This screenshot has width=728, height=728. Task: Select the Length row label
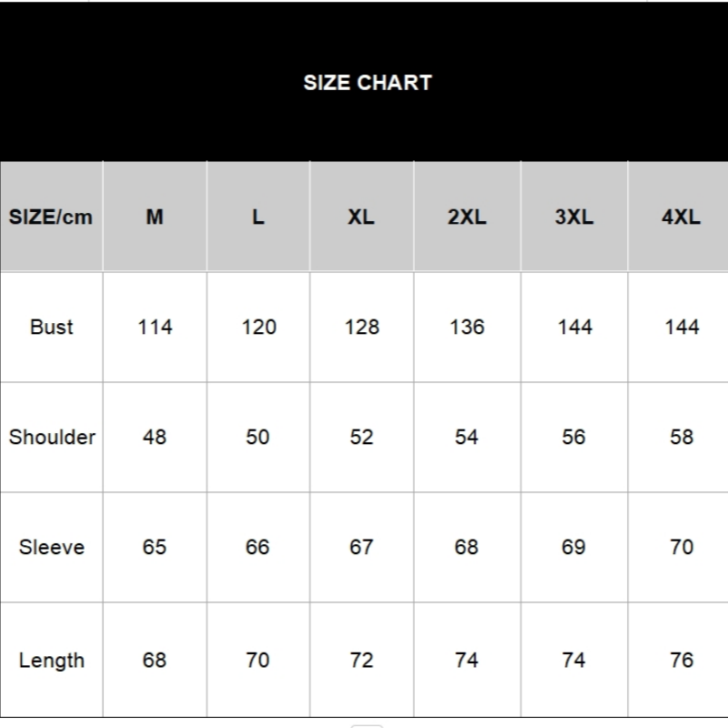point(51,660)
